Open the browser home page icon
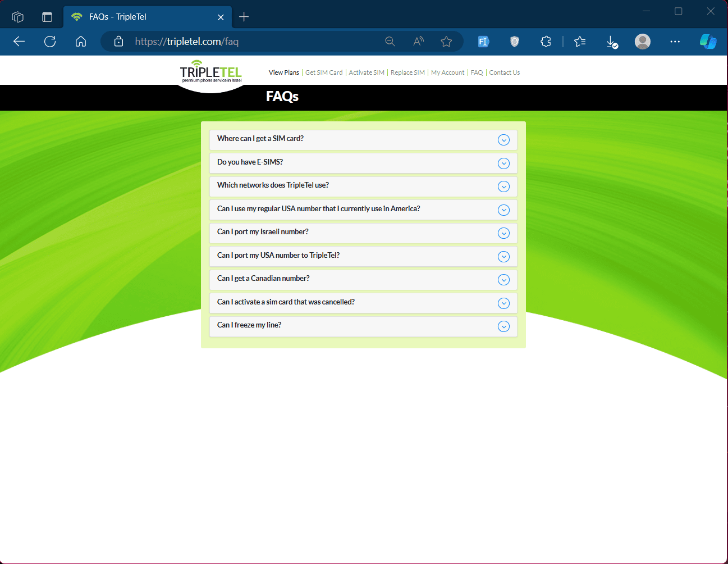Screen dimensions: 728x564 [x=81, y=42]
